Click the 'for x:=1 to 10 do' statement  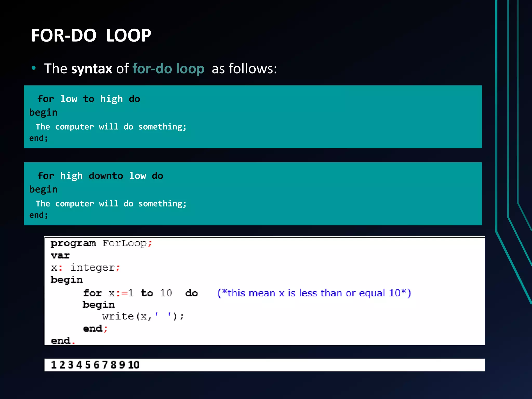[x=140, y=293]
